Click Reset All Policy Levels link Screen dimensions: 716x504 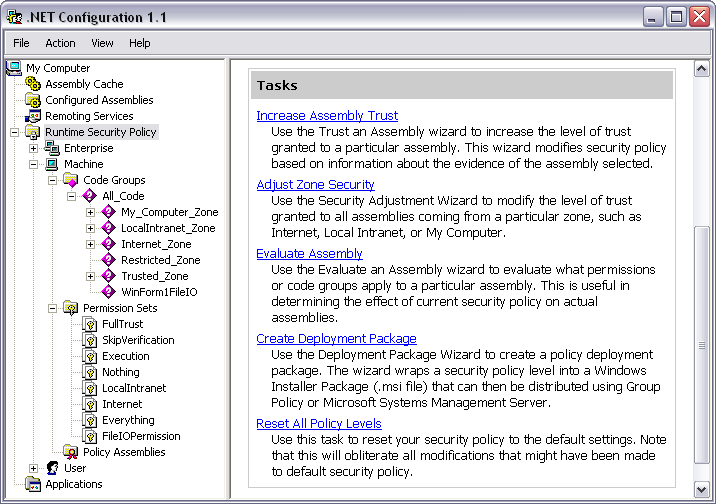point(319,423)
